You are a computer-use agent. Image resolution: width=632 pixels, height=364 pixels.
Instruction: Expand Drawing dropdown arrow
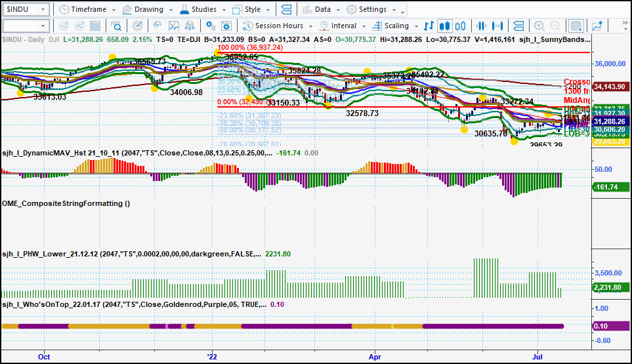[x=171, y=10]
